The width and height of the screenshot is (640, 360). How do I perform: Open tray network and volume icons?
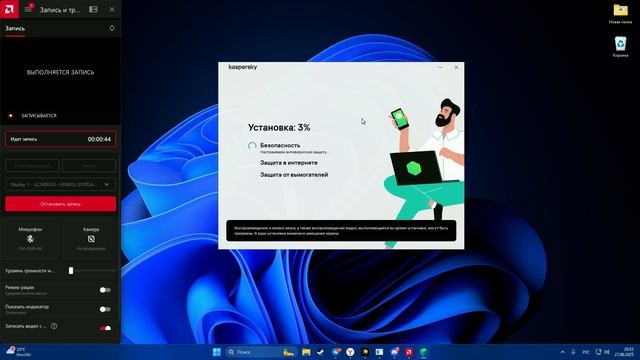pyautogui.click(x=603, y=352)
